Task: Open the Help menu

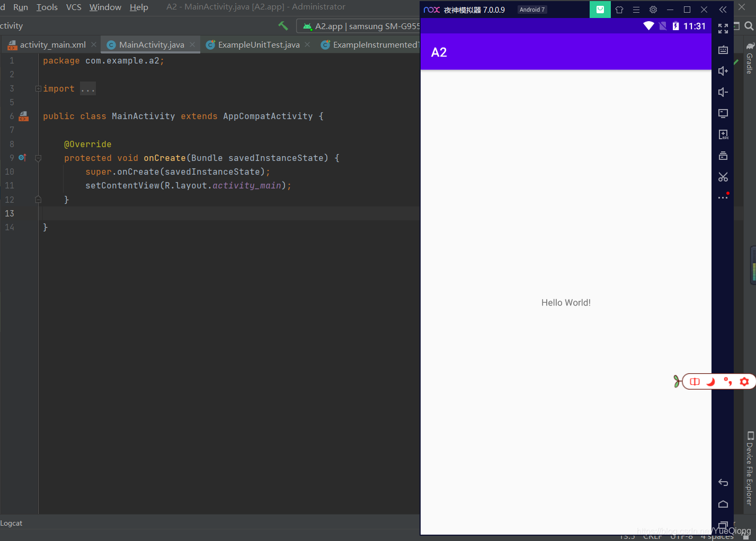Action: [139, 7]
